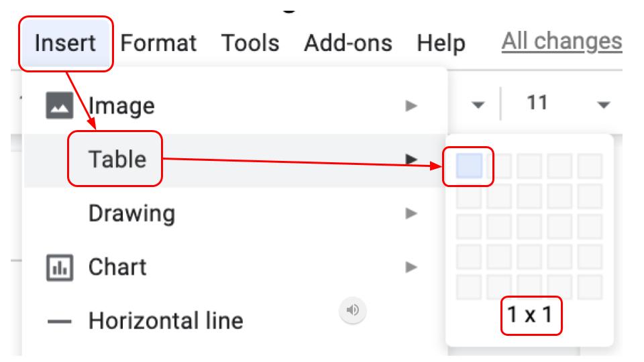Click the Horizontal line dash icon
This screenshot has height=362, width=644.
tap(60, 321)
